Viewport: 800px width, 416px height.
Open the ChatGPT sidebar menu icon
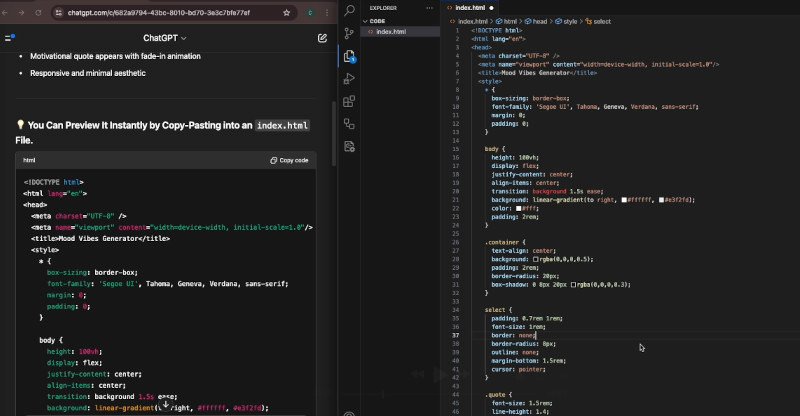coord(10,38)
